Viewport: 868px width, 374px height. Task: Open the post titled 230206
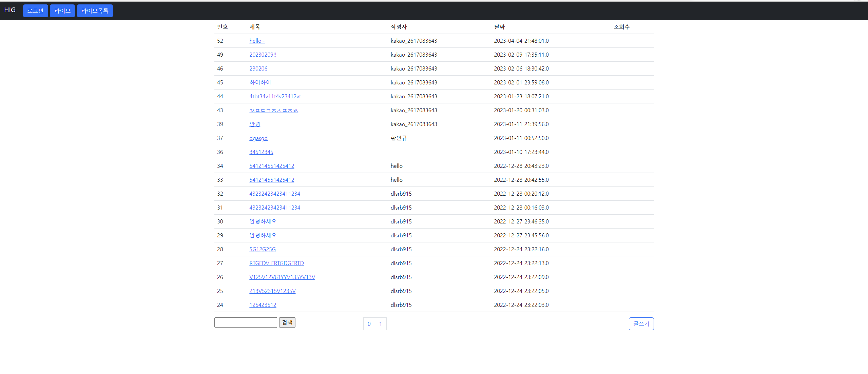point(258,68)
